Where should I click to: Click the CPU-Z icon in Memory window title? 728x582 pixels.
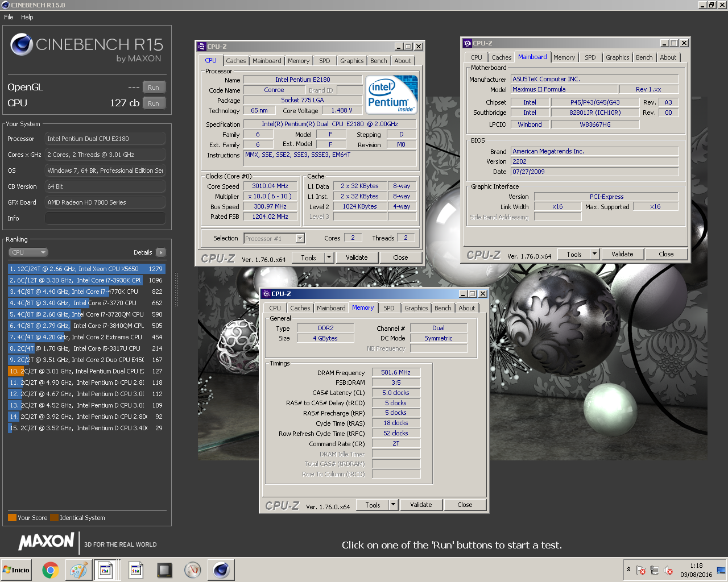pos(266,294)
